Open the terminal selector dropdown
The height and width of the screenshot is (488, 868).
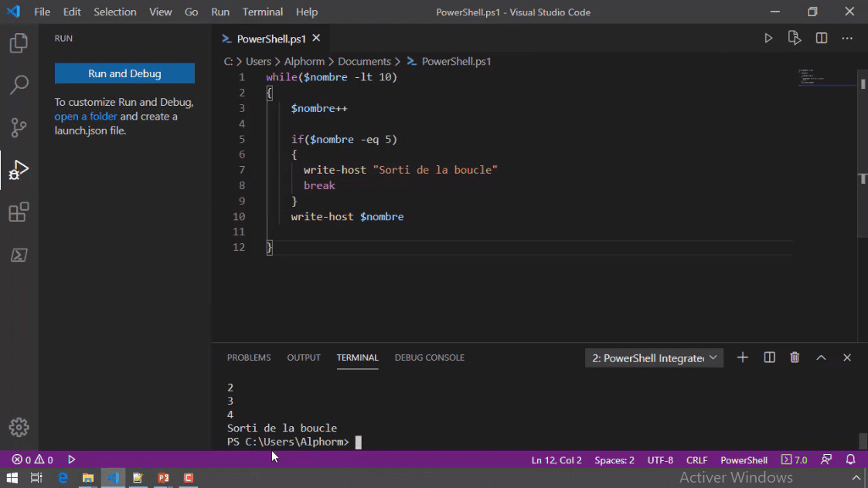(653, 357)
